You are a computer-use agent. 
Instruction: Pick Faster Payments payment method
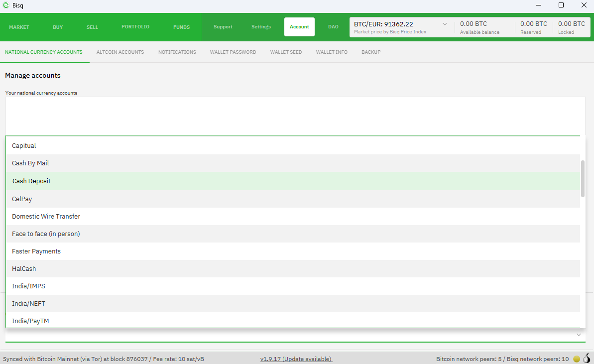(x=293, y=251)
